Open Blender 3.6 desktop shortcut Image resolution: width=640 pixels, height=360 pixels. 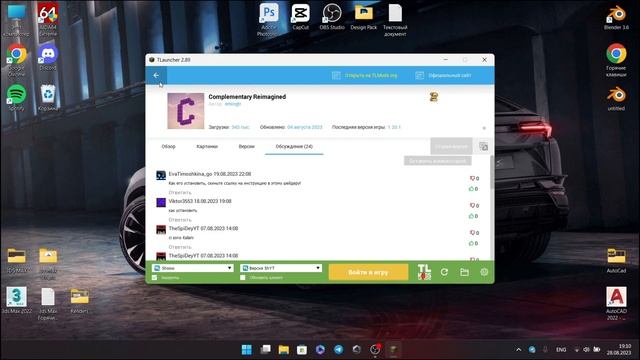click(x=616, y=17)
